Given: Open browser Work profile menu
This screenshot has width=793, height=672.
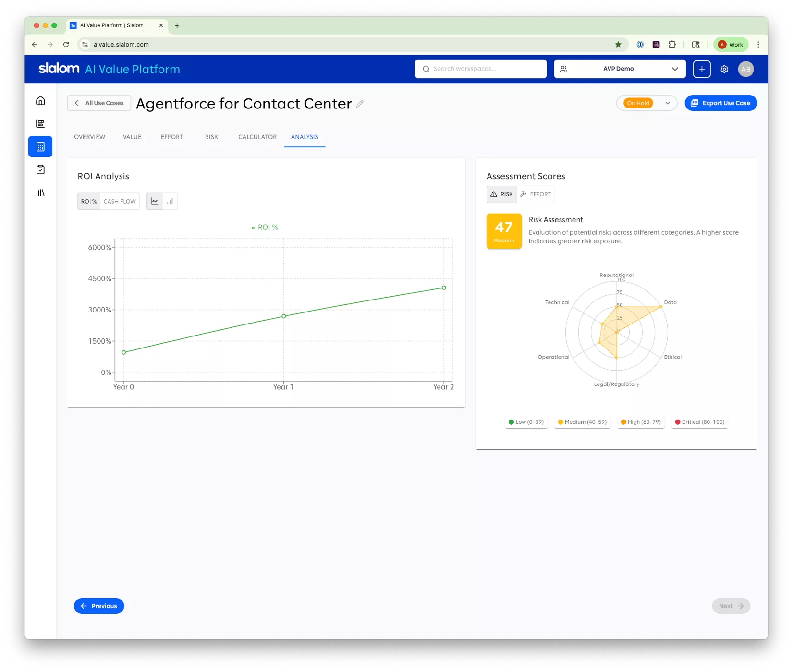Looking at the screenshot, I should coord(731,44).
